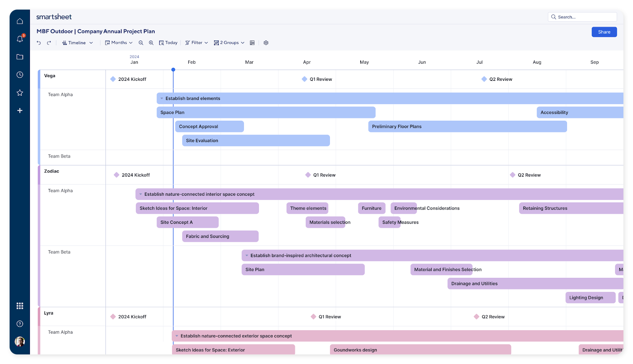Open Recents via the clock sidebar icon
Viewport: 633px width, 364px height.
pos(20,74)
